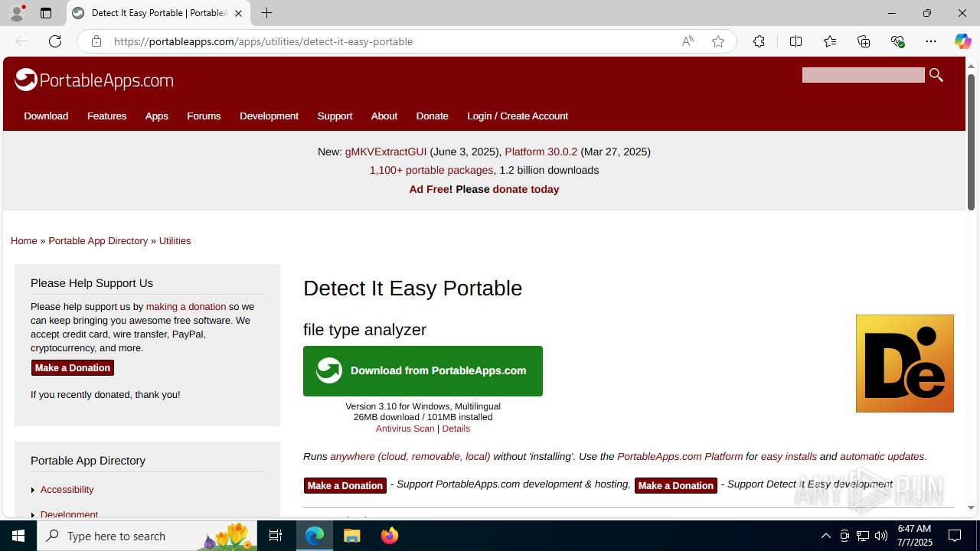Image resolution: width=980 pixels, height=551 pixels.
Task: Click Make a Donation for Detect It Easy
Action: coord(676,485)
